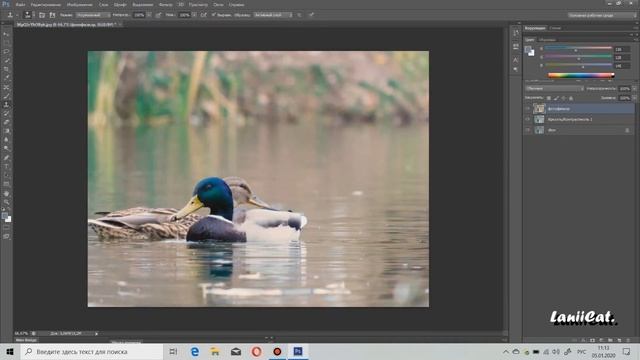
Task: Open the Фильтр menu
Action: [x=165, y=4]
